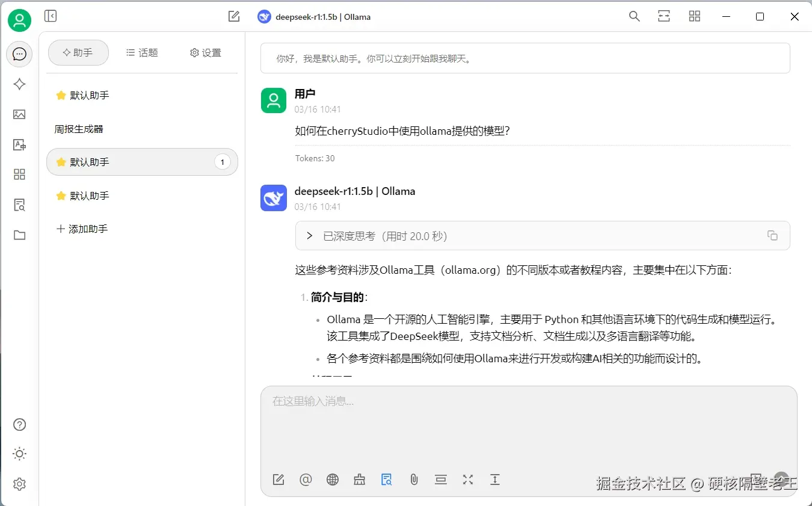Image resolution: width=812 pixels, height=506 pixels.
Task: Toggle web search with the globe icon
Action: coord(333,480)
